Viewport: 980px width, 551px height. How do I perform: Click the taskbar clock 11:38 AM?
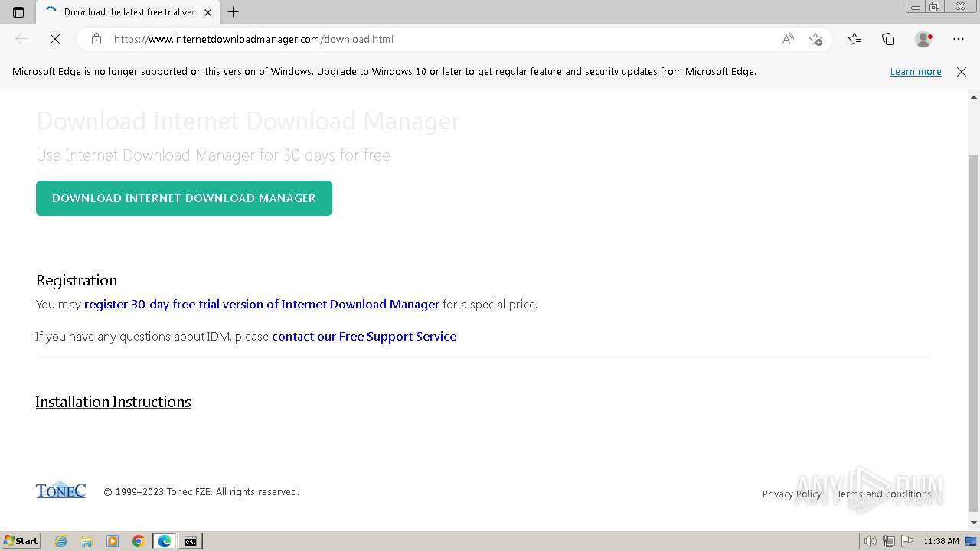pos(941,541)
